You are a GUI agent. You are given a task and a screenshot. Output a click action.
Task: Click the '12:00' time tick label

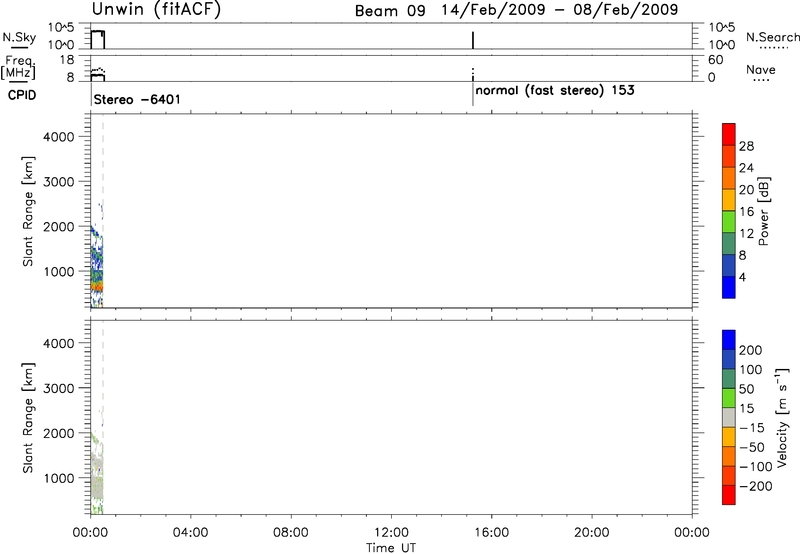391,533
